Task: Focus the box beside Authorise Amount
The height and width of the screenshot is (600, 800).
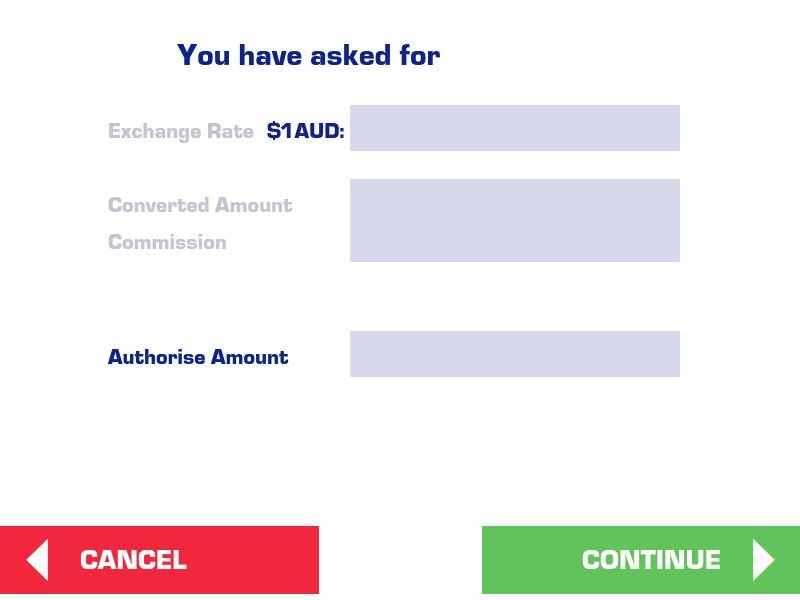Action: (514, 354)
